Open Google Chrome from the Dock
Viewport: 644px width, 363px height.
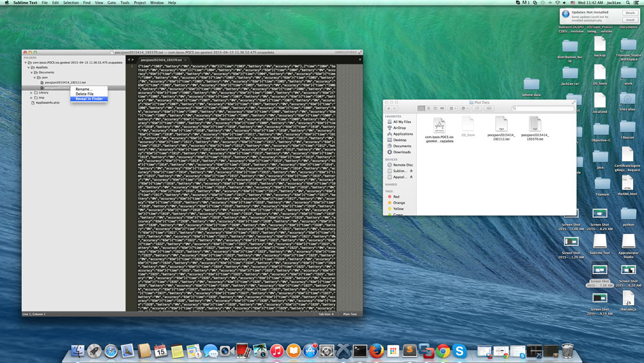point(443,351)
